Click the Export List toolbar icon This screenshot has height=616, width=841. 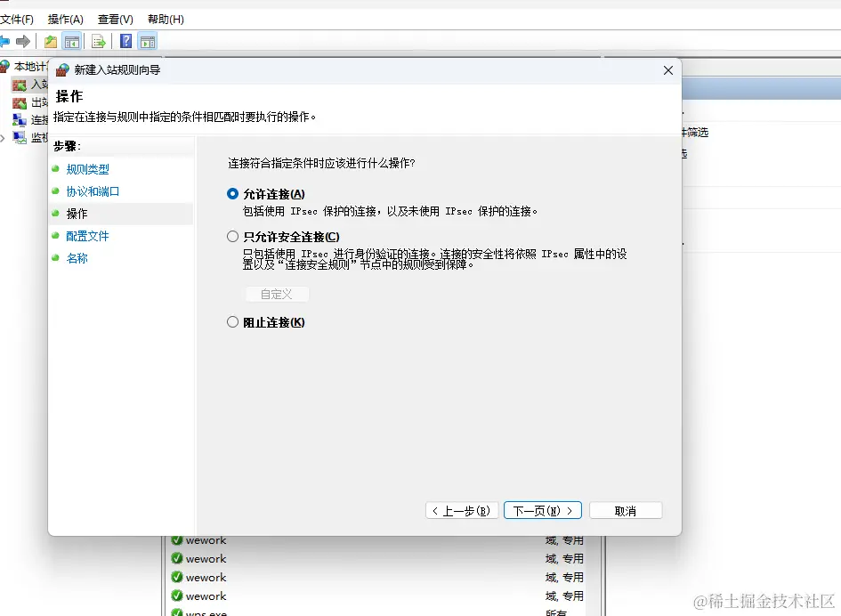click(99, 41)
